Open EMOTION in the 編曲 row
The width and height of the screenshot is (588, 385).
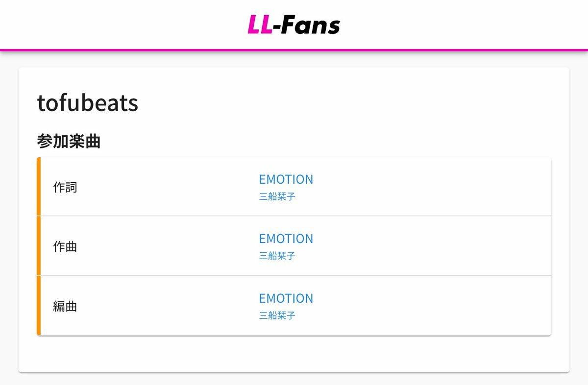point(286,298)
